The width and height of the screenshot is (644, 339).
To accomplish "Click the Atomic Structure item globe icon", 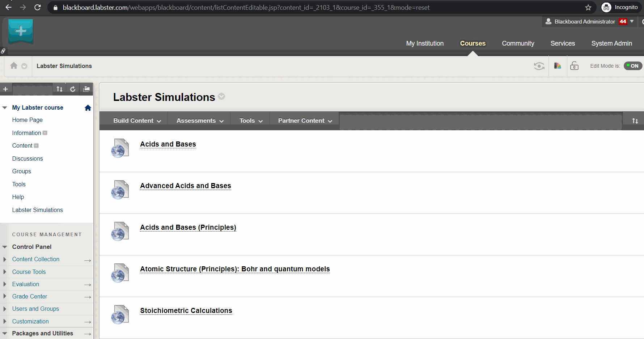I will 120,273.
